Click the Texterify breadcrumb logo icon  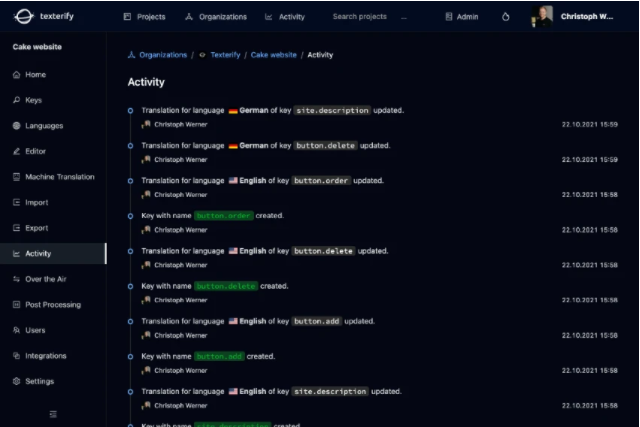pos(202,55)
